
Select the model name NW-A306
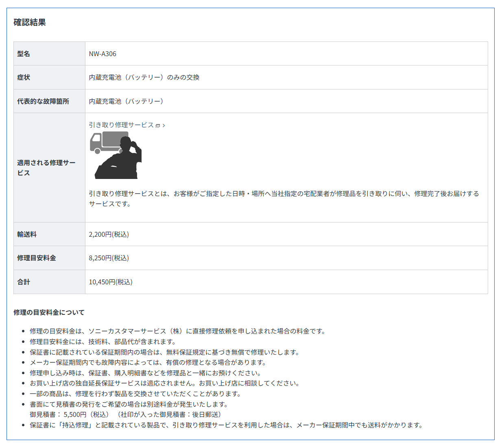(103, 54)
